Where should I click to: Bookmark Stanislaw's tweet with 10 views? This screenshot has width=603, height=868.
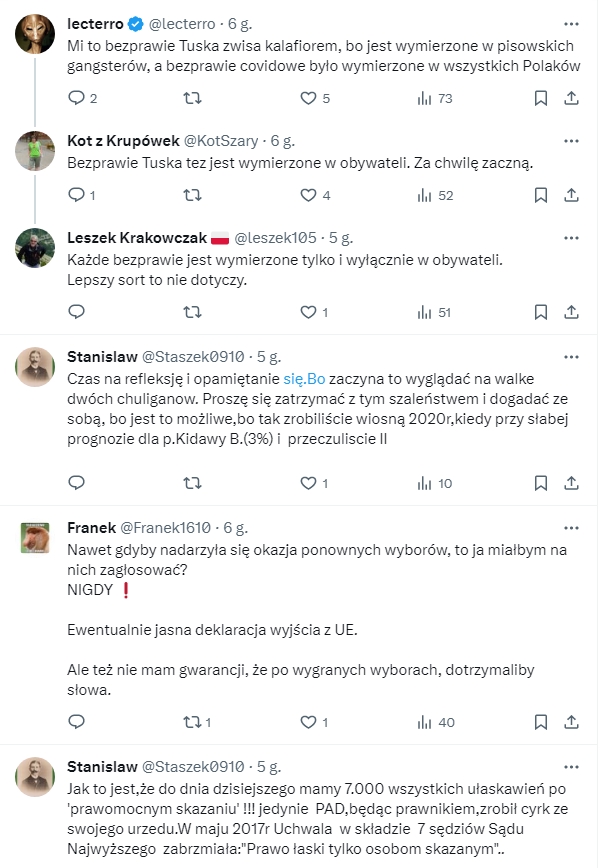point(540,483)
